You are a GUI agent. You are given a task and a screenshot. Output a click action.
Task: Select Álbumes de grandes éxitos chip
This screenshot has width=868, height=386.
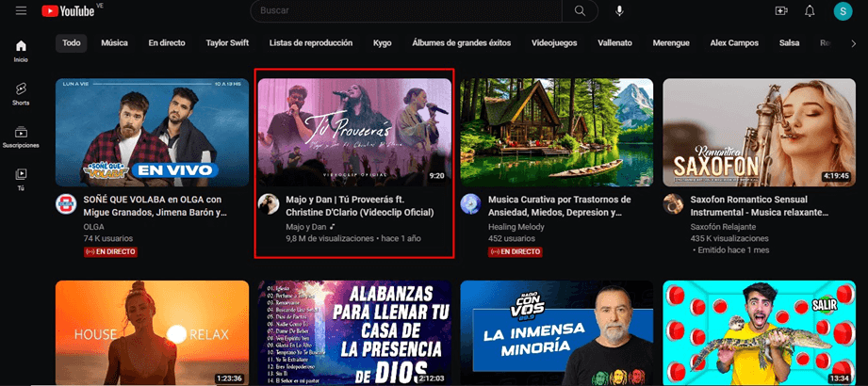462,43
